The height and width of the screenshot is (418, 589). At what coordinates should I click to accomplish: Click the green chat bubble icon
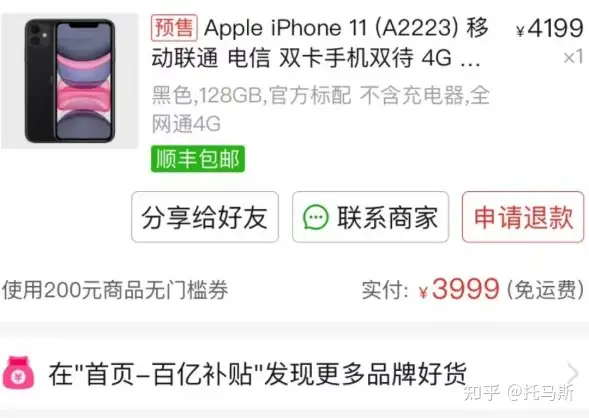[316, 217]
